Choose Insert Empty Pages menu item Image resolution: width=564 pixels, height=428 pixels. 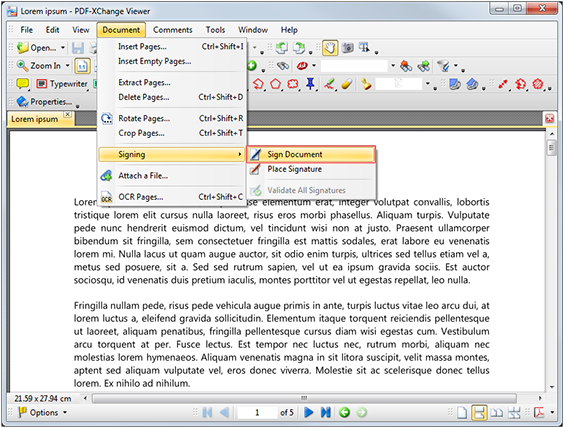point(172,61)
